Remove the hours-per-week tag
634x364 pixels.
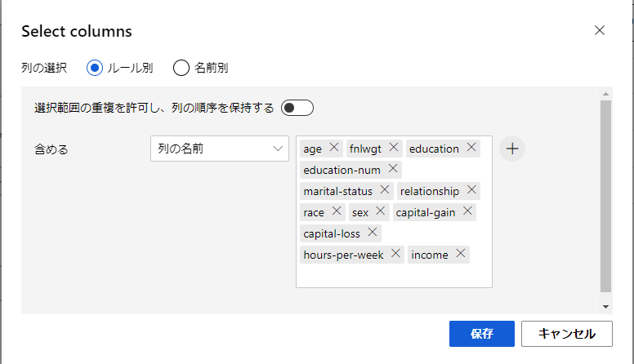(395, 254)
